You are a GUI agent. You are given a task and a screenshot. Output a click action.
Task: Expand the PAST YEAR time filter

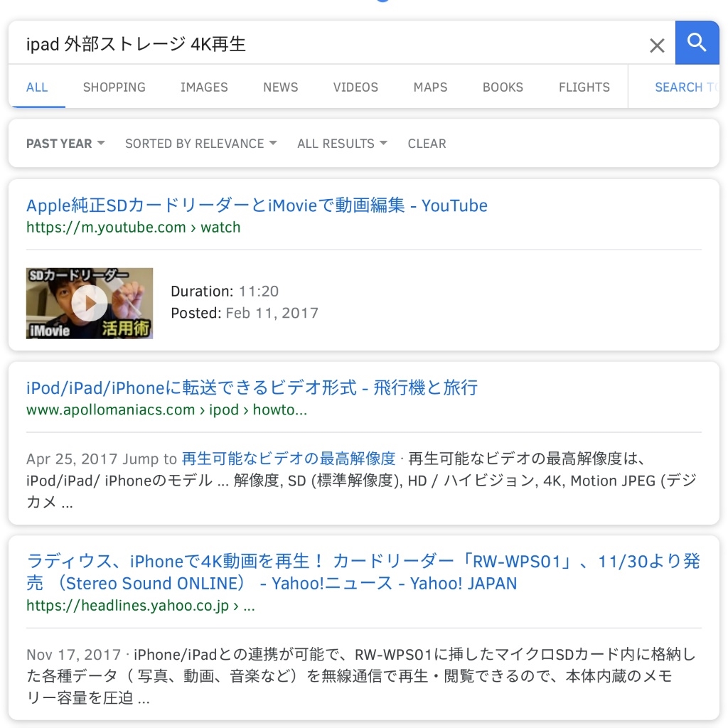[65, 144]
